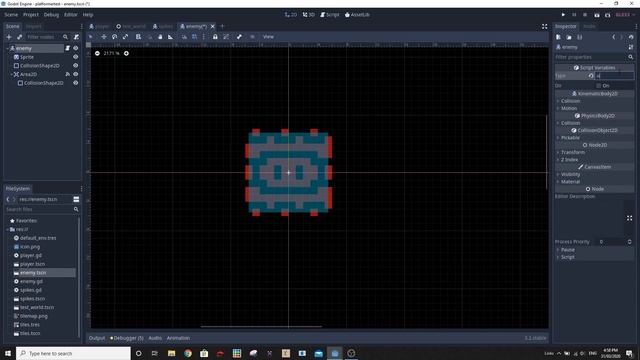640x360 pixels.
Task: Collapse the enemy root node tree
Action: (8, 48)
